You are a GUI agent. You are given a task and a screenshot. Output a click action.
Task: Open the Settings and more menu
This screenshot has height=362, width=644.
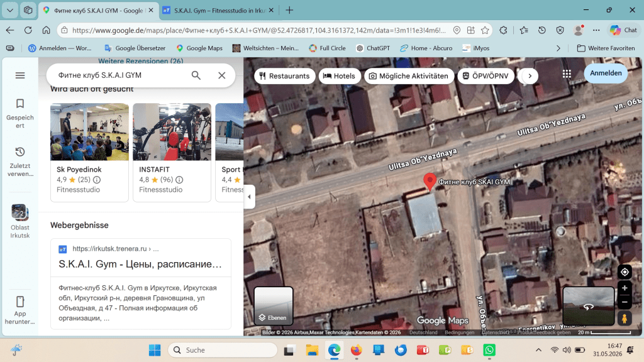[596, 30]
